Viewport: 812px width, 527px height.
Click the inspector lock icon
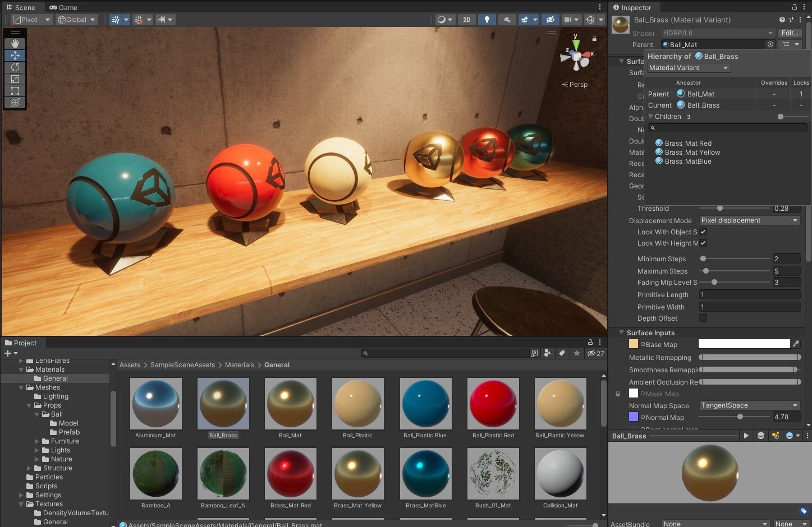click(x=794, y=7)
